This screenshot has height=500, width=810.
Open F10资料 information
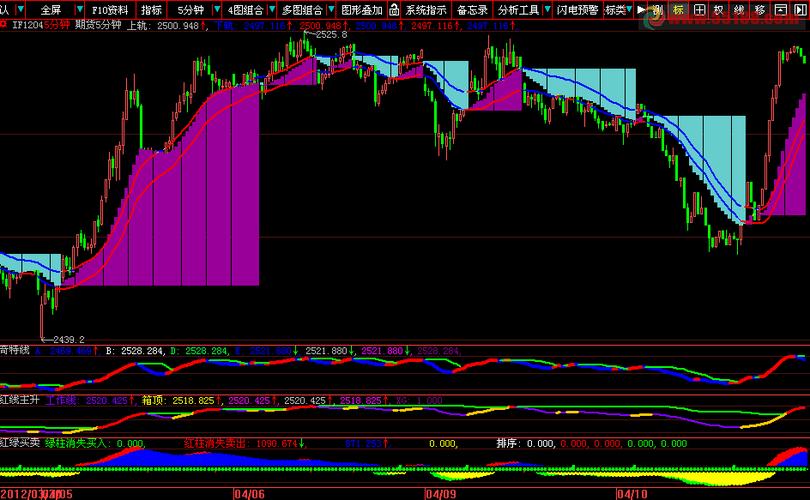[110, 10]
